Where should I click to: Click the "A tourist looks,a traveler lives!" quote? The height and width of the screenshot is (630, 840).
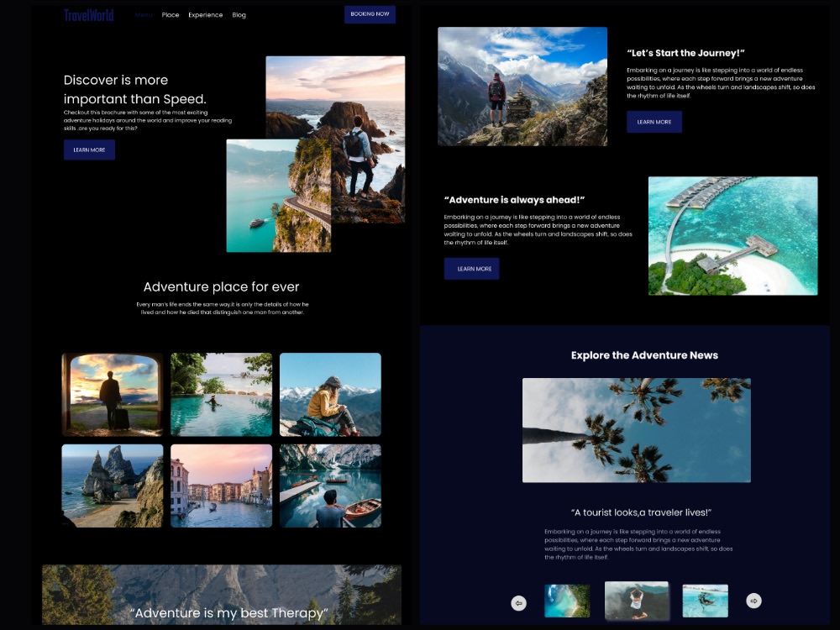pos(641,512)
